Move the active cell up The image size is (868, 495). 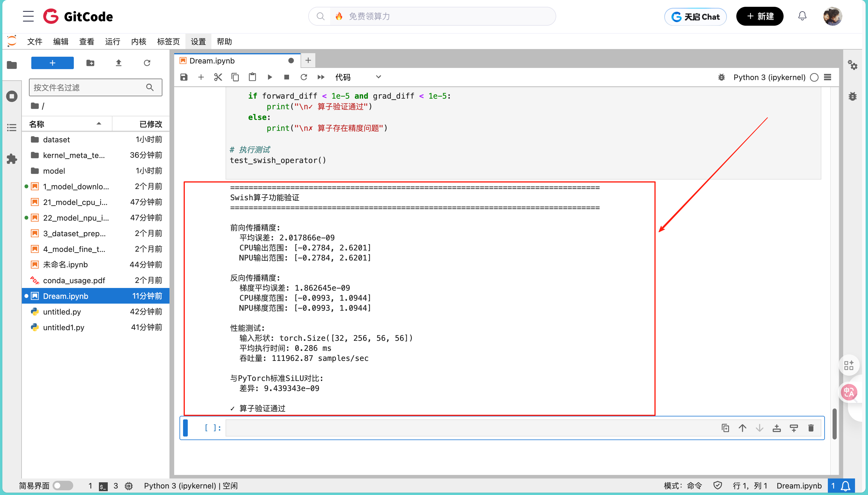742,428
